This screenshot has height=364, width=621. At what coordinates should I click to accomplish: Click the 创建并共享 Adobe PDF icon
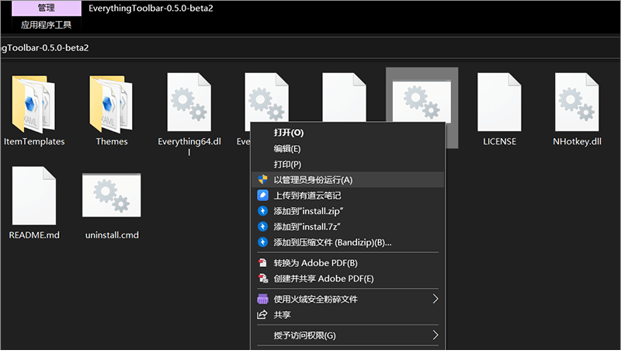[x=262, y=279]
